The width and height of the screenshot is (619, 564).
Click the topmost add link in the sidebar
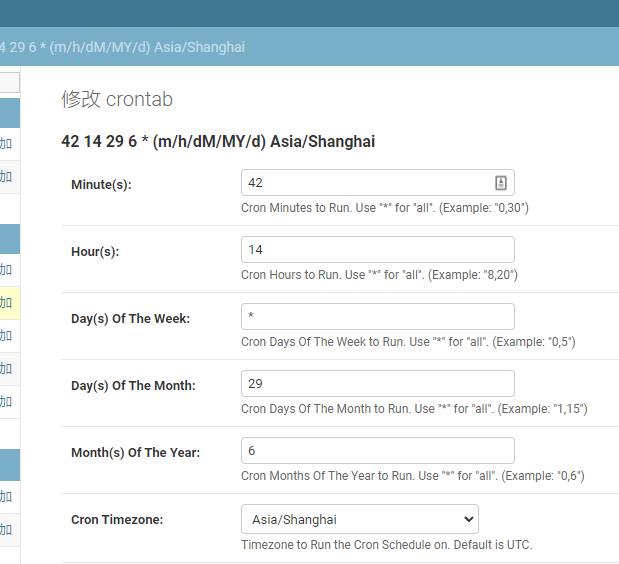pos(6,143)
